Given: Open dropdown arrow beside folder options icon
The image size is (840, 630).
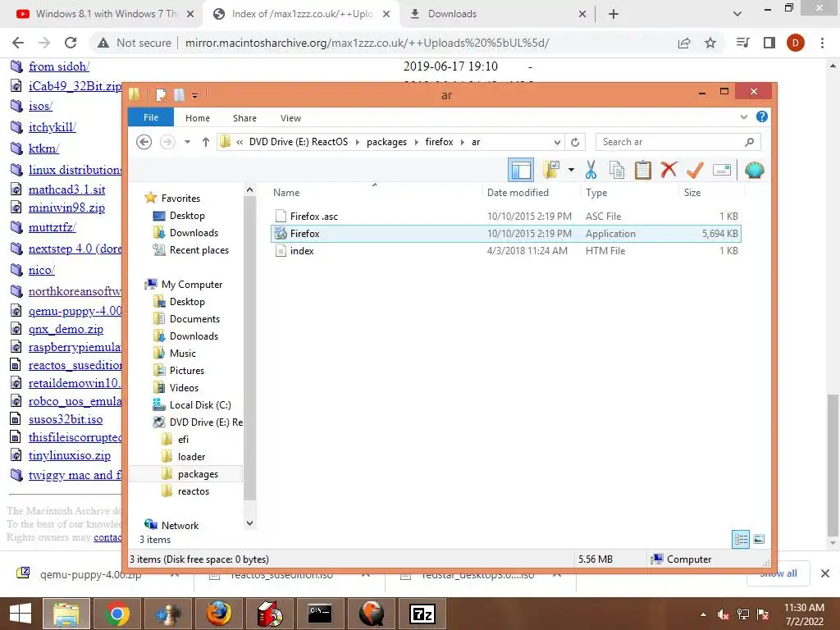Looking at the screenshot, I should tap(571, 171).
